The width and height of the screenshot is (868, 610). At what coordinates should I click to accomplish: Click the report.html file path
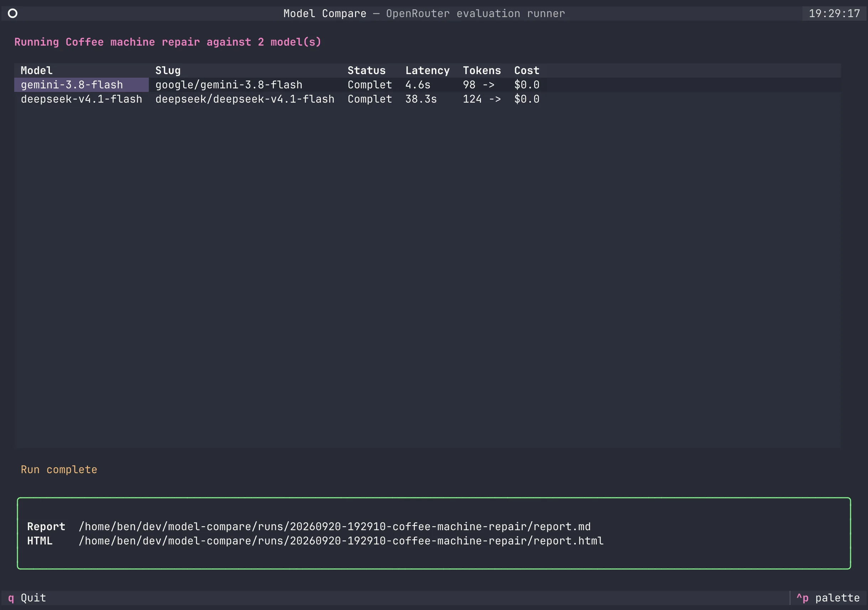[x=341, y=541]
